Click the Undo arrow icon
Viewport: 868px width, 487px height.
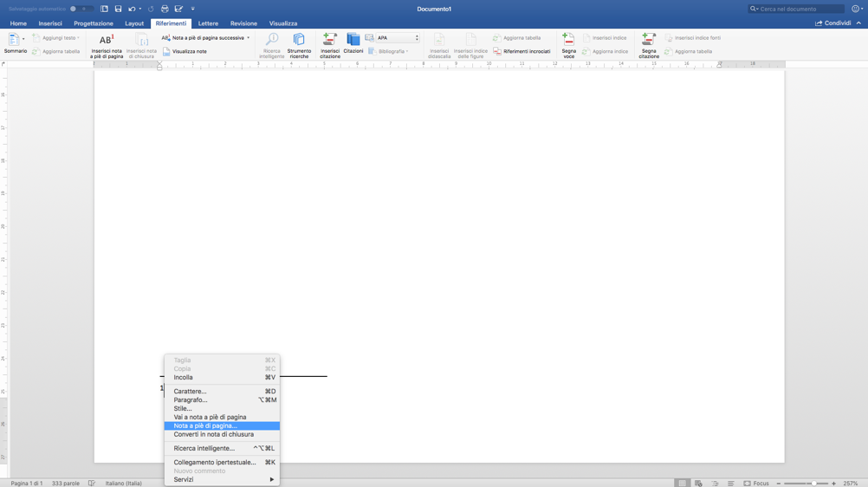tap(132, 9)
